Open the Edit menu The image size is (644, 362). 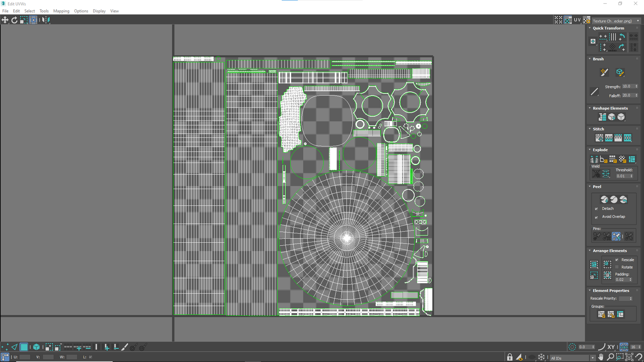coord(16,11)
